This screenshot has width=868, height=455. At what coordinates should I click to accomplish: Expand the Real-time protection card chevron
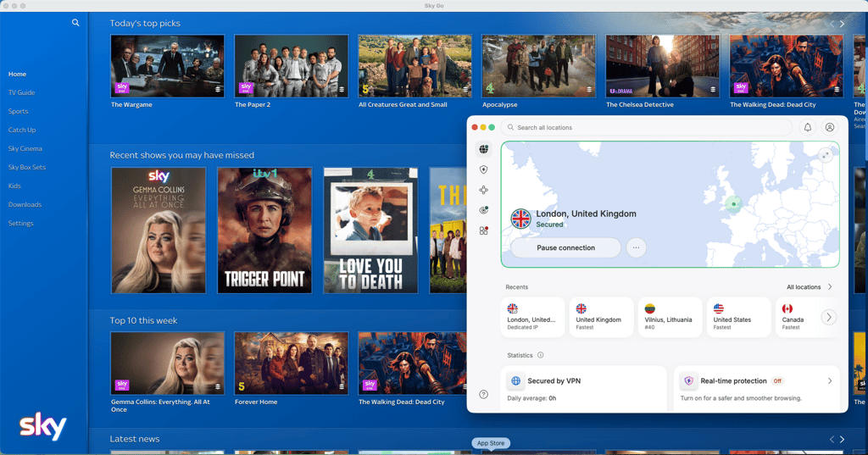(829, 380)
